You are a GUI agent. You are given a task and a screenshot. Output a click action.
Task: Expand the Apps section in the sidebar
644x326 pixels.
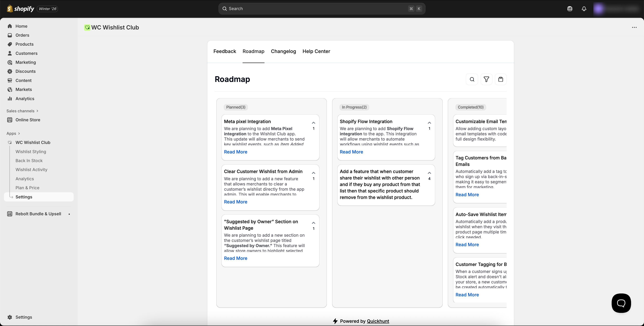pos(13,134)
